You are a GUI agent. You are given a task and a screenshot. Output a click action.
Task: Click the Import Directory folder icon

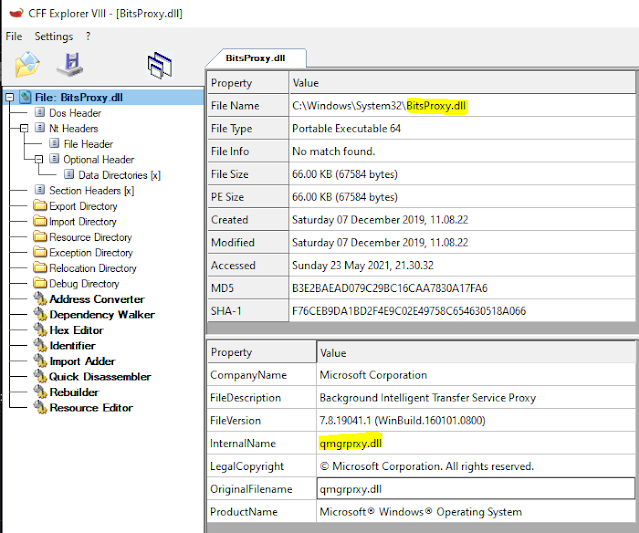40,220
